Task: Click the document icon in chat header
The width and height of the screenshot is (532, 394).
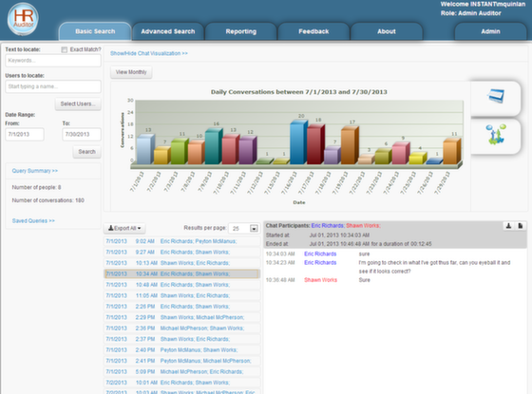Action: pos(521,226)
